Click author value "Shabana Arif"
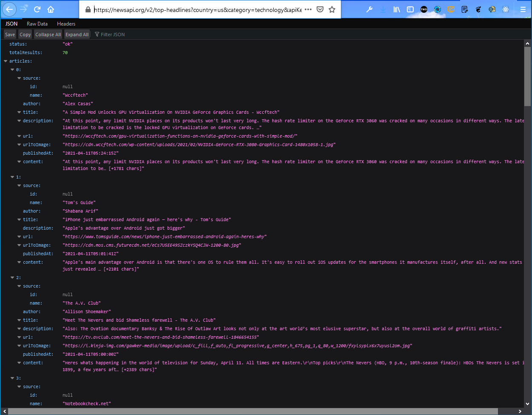The height and width of the screenshot is (415, 532). [80, 211]
